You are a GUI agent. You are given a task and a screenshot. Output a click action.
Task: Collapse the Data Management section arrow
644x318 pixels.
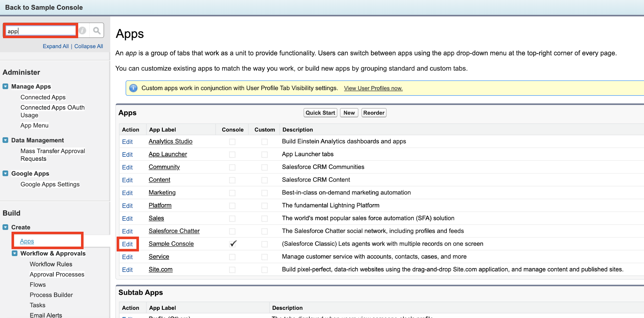(5, 140)
